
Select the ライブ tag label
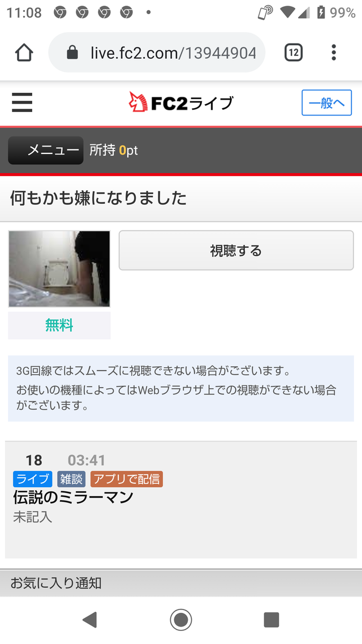click(x=33, y=479)
